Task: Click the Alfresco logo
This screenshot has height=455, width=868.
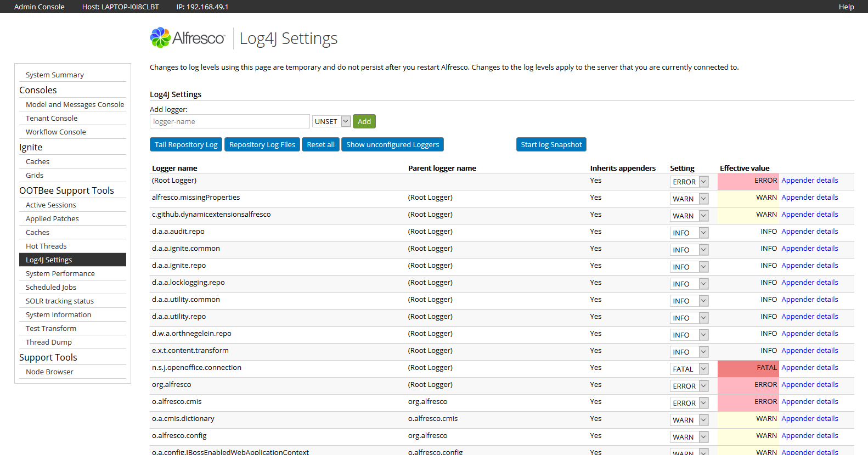Action: coord(187,38)
